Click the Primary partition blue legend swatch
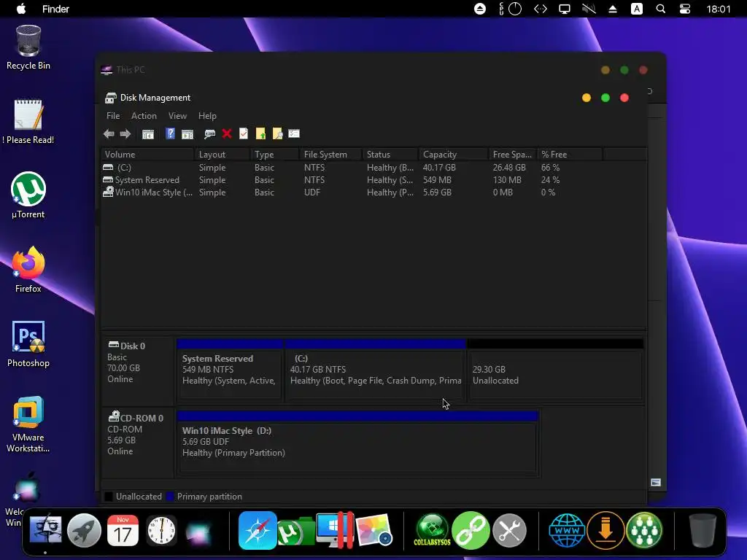This screenshot has width=747, height=560. pyautogui.click(x=170, y=497)
